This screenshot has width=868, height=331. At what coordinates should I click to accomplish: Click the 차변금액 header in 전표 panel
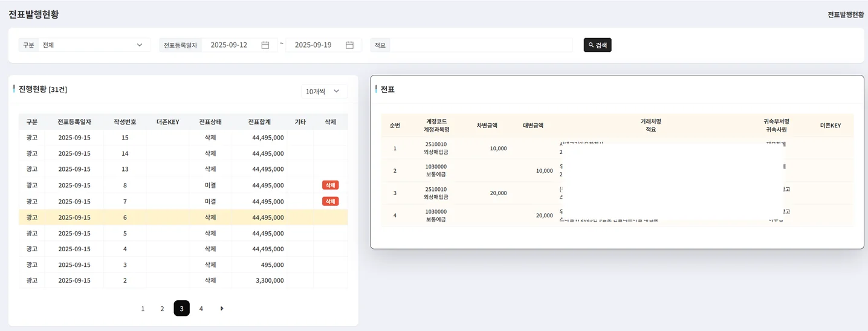(x=487, y=126)
